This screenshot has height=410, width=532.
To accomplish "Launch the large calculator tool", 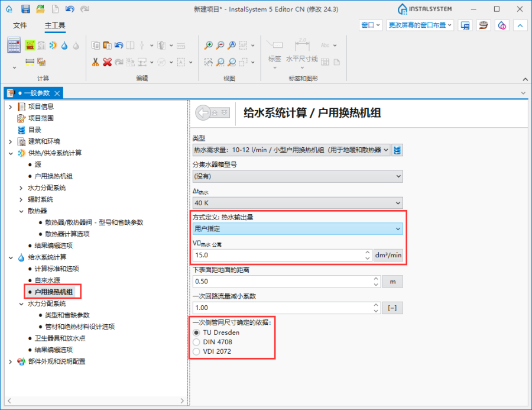I will (x=14, y=45).
